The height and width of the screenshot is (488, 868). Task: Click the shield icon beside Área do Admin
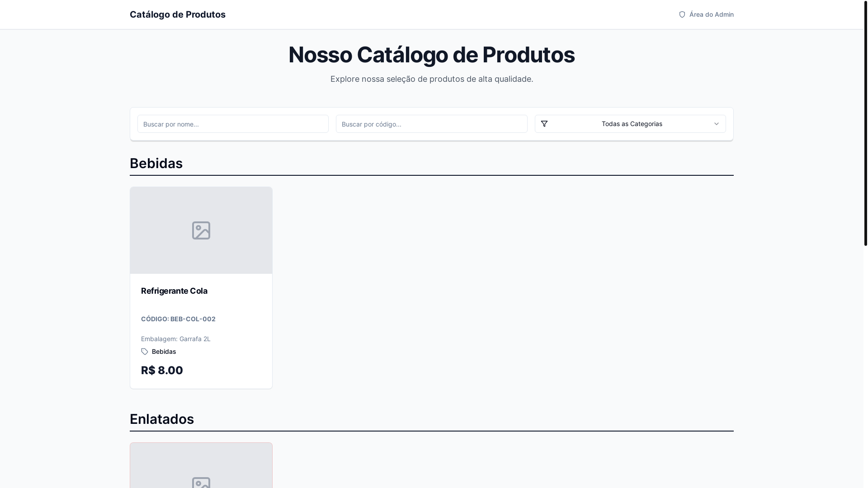(682, 14)
